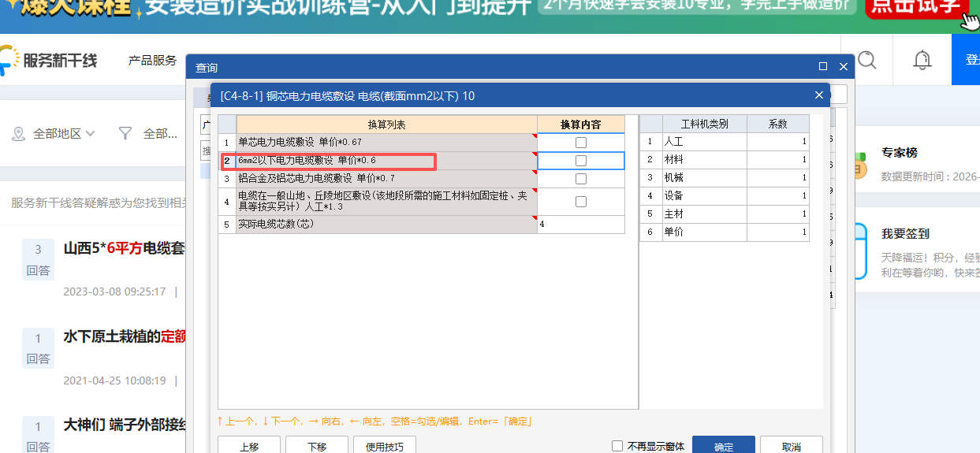Enable the 不再显示窗体 checkbox
Image resolution: width=980 pixels, height=453 pixels.
617,446
